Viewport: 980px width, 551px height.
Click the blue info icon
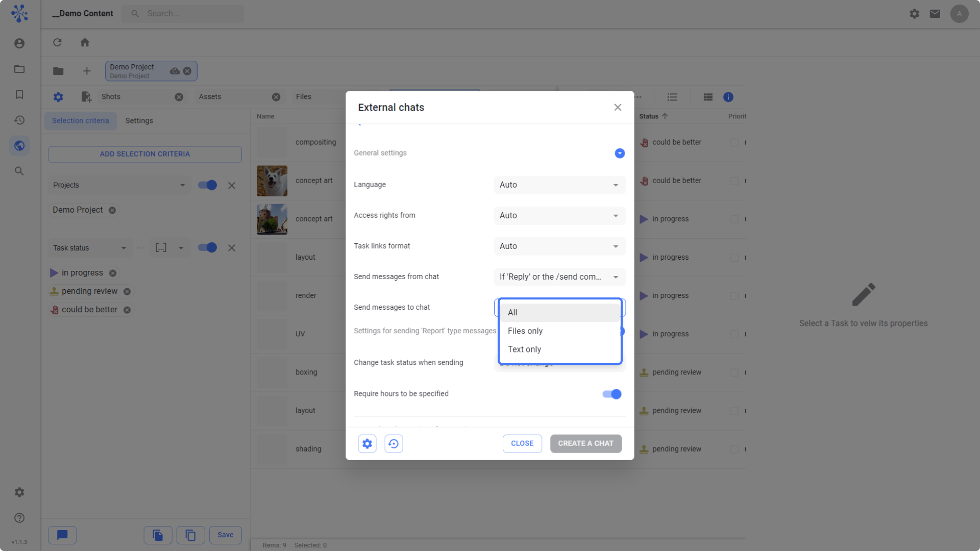click(728, 97)
